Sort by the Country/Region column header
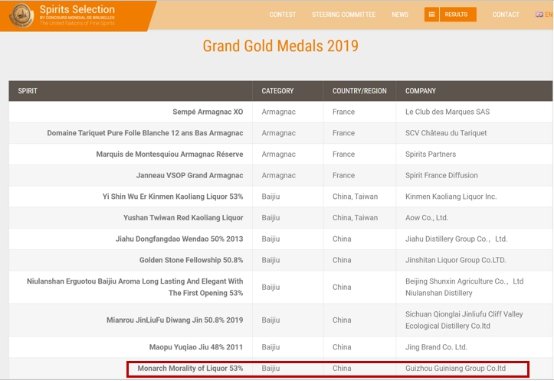The image size is (554, 381). point(359,91)
